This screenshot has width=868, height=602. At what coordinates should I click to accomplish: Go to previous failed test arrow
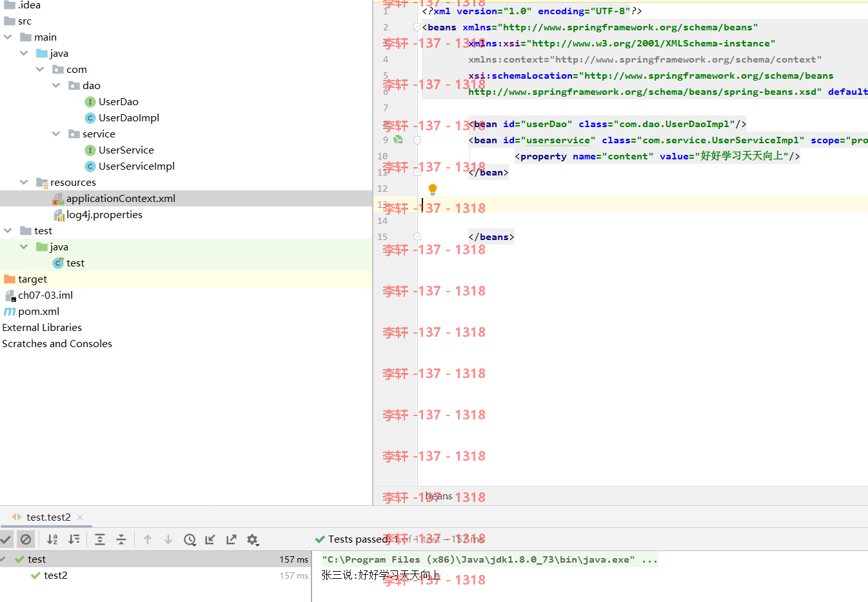(148, 539)
